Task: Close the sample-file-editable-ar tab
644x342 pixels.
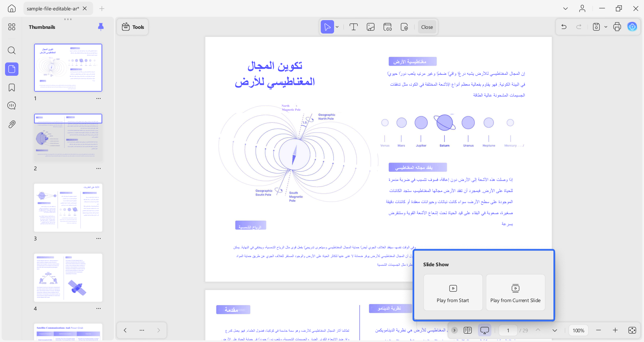Action: click(85, 8)
